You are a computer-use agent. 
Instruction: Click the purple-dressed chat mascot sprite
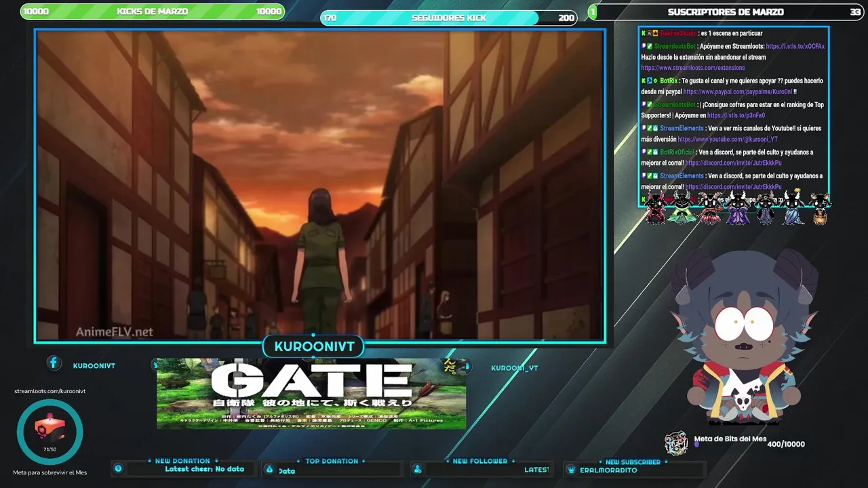(x=738, y=208)
